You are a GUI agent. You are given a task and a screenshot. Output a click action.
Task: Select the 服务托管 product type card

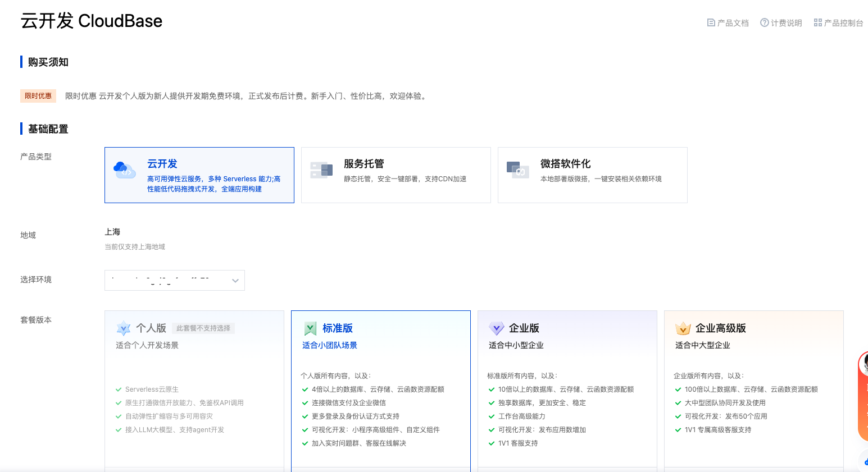pos(396,175)
